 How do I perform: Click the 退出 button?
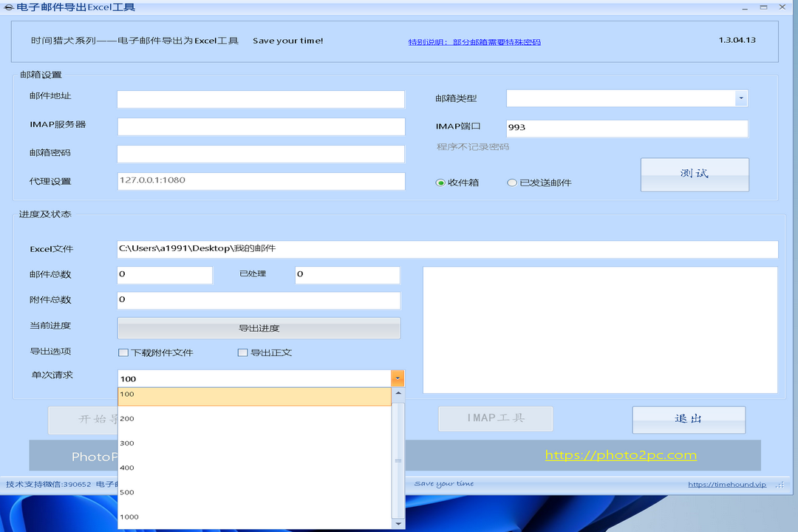pyautogui.click(x=688, y=419)
